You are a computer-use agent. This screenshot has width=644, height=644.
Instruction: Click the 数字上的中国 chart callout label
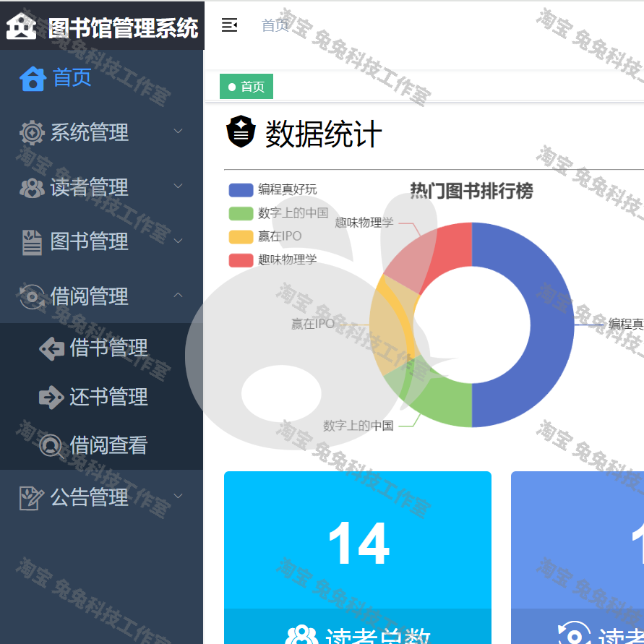359,426
